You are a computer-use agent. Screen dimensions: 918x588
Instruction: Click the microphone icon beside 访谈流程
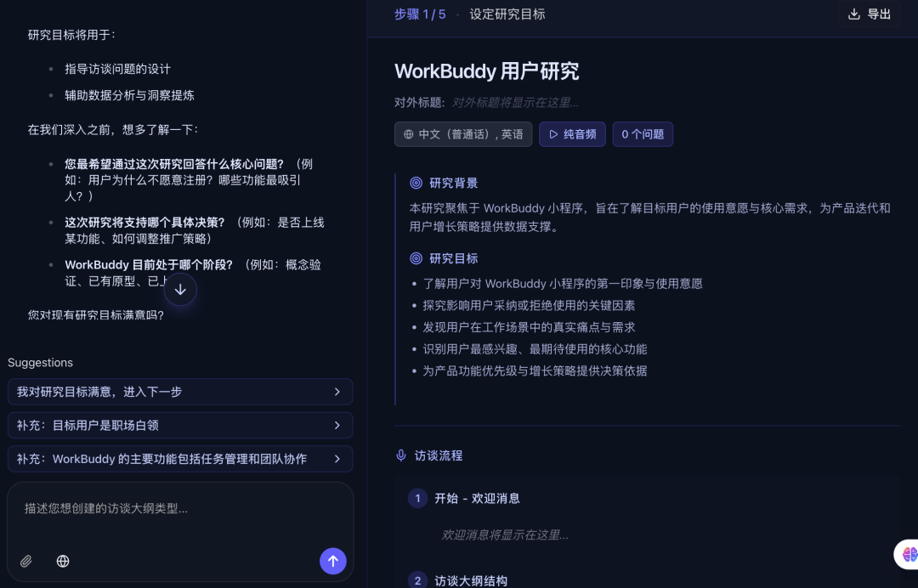coord(401,455)
